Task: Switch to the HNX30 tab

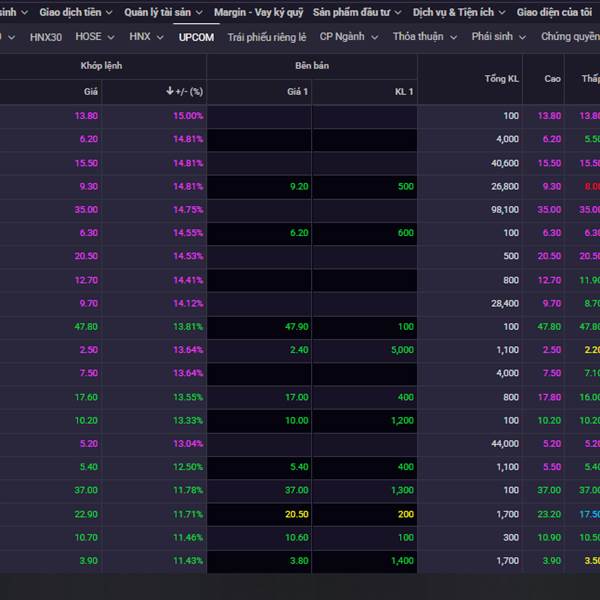Action: pos(45,37)
